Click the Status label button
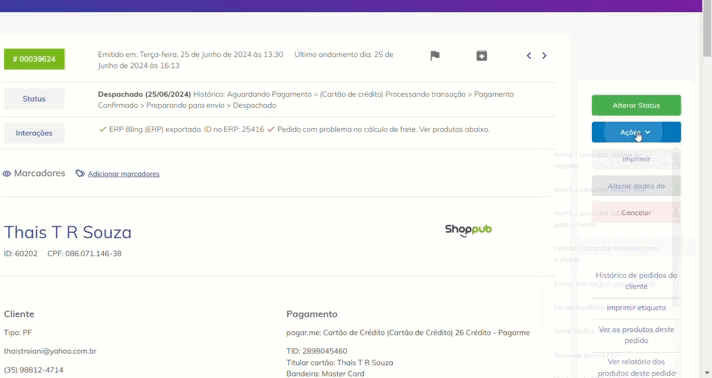This screenshot has height=378, width=712. 34,99
